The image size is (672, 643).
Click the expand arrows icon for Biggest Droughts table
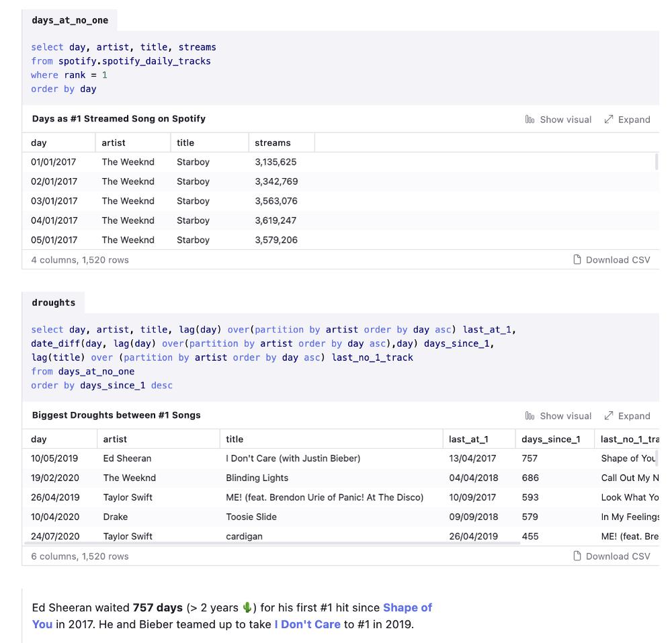[609, 416]
